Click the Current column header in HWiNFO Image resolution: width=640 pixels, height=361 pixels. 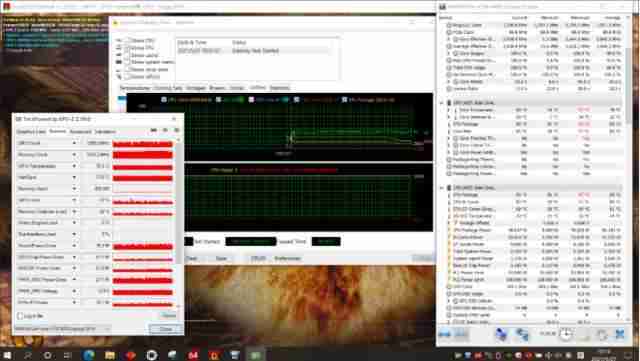point(519,18)
